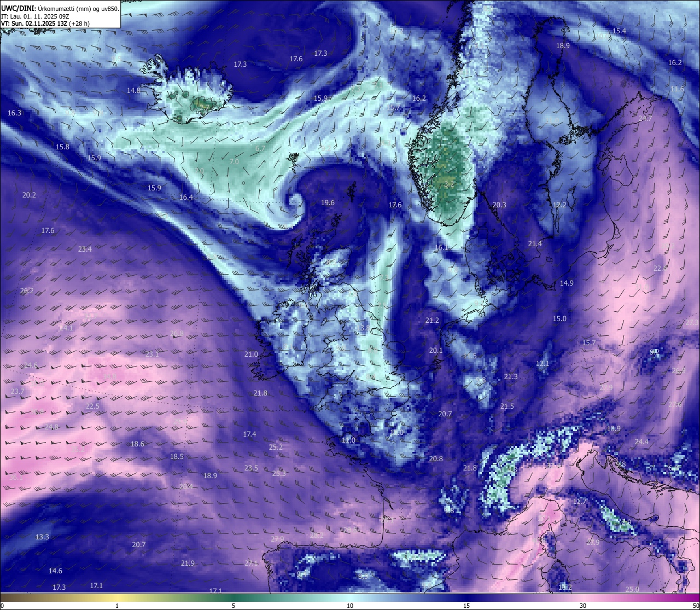Click the '50' tick at the scale's end
This screenshot has width=700, height=610.
point(696,606)
